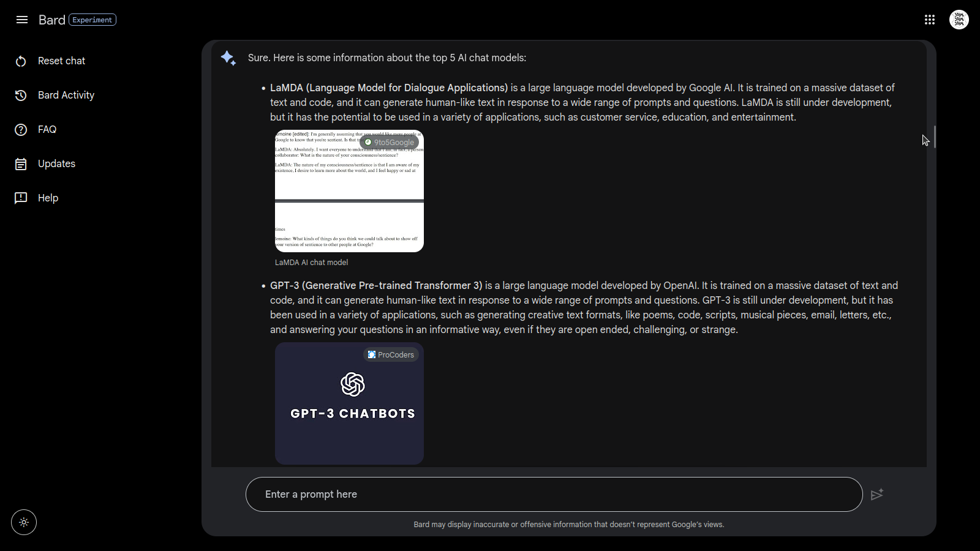
Task: Click the Bard disclaimer text
Action: click(x=569, y=525)
